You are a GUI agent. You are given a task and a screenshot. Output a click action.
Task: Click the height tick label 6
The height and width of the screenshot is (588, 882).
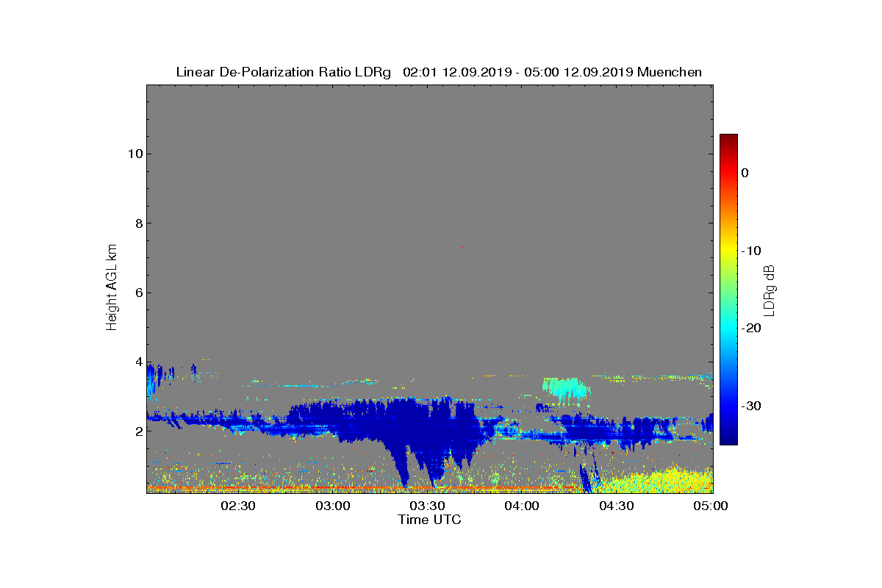(137, 293)
